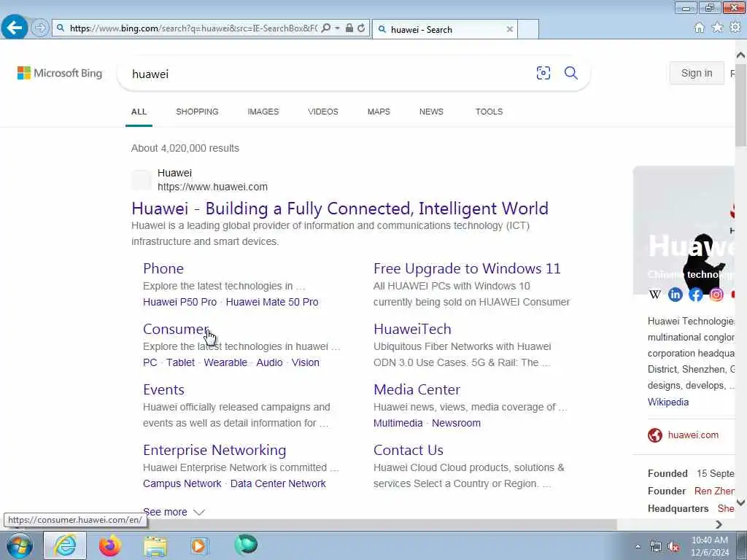The width and height of the screenshot is (747, 560).
Task: Open a new blank tab
Action: pos(528,29)
